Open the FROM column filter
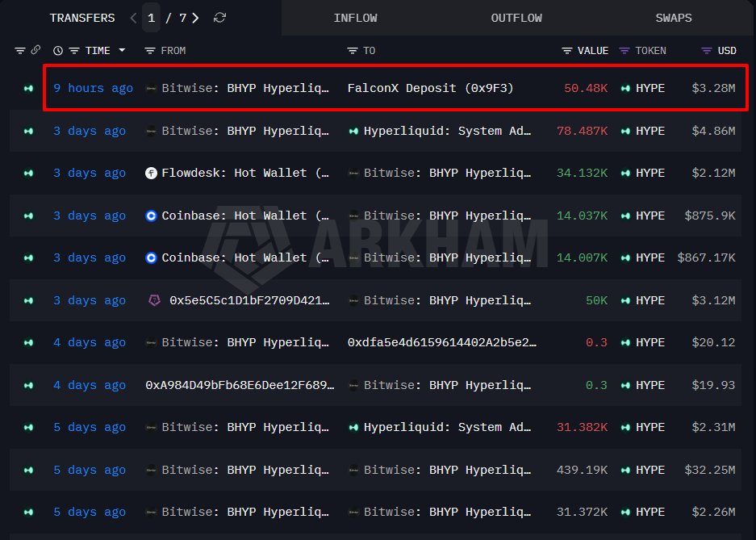Image resolution: width=756 pixels, height=540 pixels. (x=150, y=51)
